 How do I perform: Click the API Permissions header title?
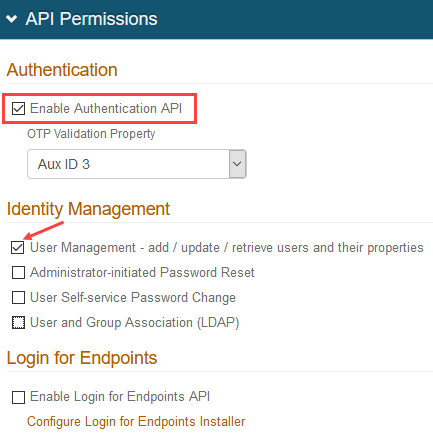(x=91, y=19)
